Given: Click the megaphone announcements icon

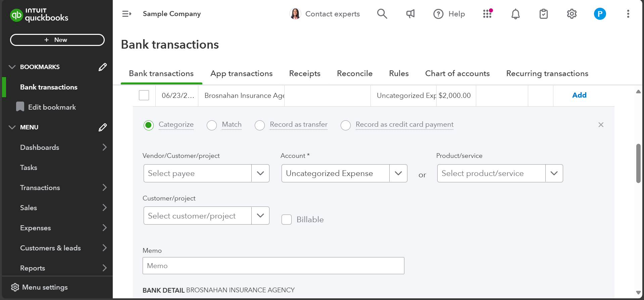Looking at the screenshot, I should tap(410, 14).
